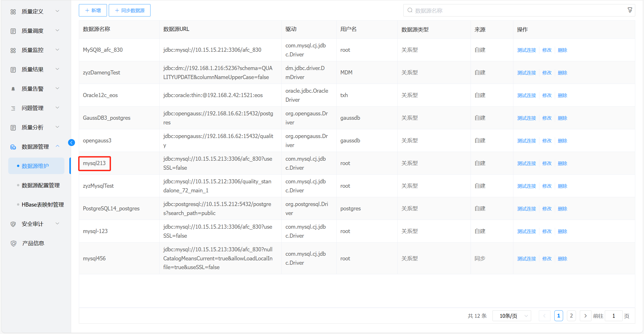Click the filter funnel icon in search bar
Screen dimensions: 644x334
[x=630, y=10]
